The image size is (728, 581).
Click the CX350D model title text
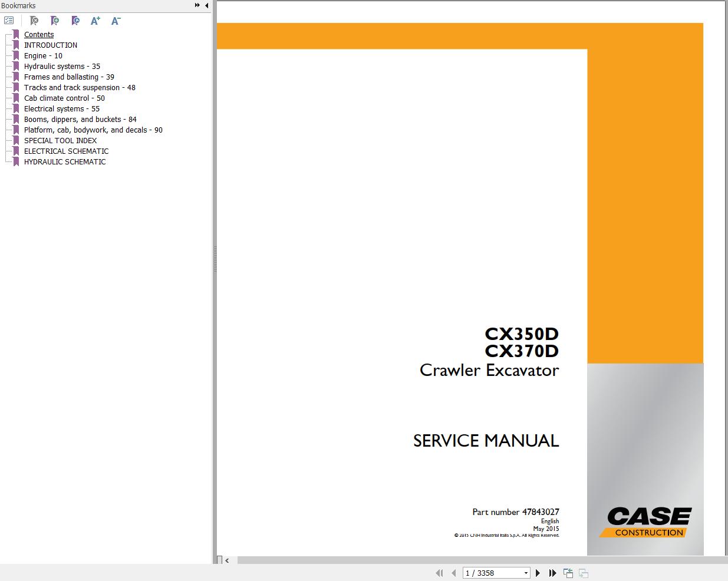(521, 334)
